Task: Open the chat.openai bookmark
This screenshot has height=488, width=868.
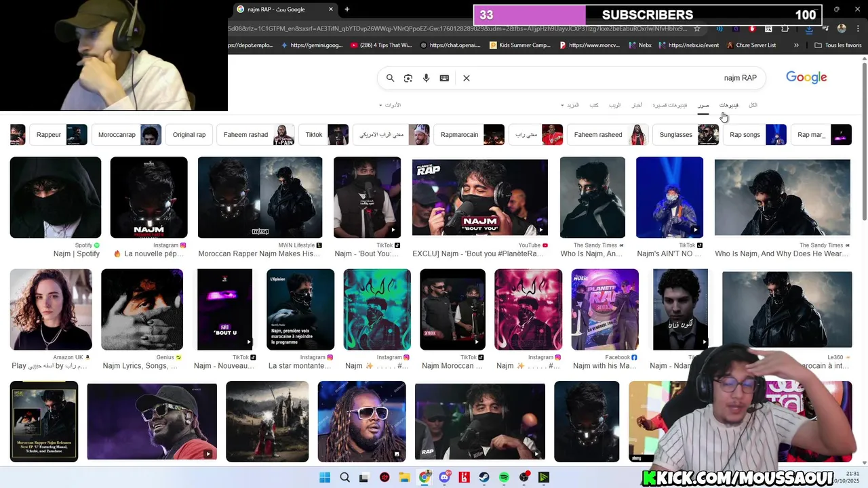Action: coord(450,45)
